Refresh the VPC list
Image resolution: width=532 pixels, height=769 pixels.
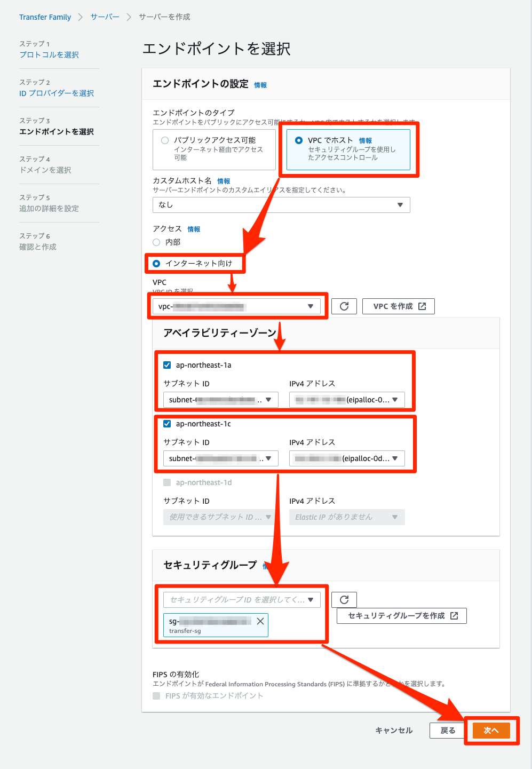[x=344, y=306]
